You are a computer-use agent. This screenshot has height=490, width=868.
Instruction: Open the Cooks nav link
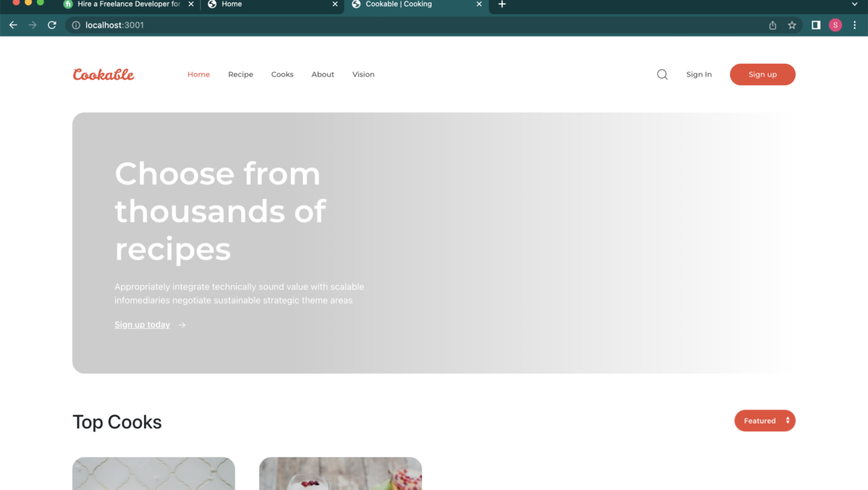tap(283, 74)
